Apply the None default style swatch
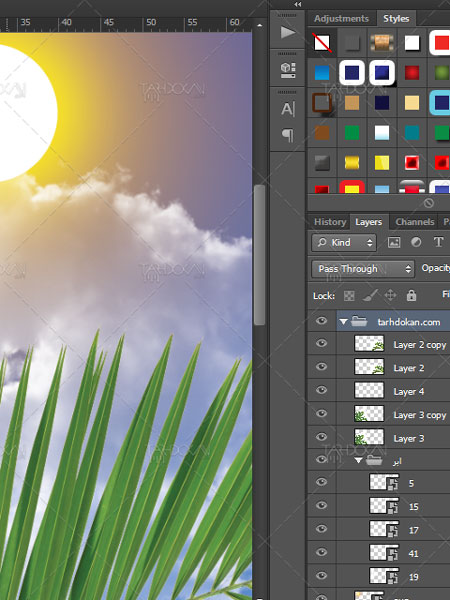The height and width of the screenshot is (600, 450). [322, 42]
